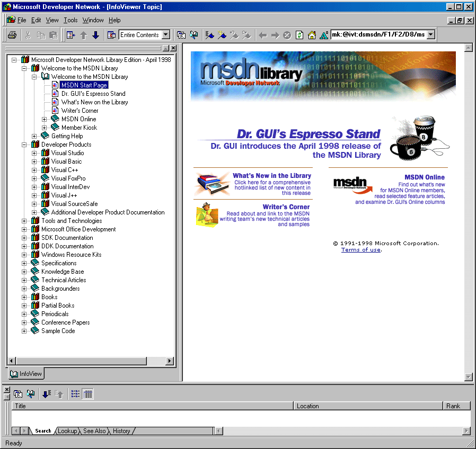Toggle list view icon in results pane

point(75,394)
